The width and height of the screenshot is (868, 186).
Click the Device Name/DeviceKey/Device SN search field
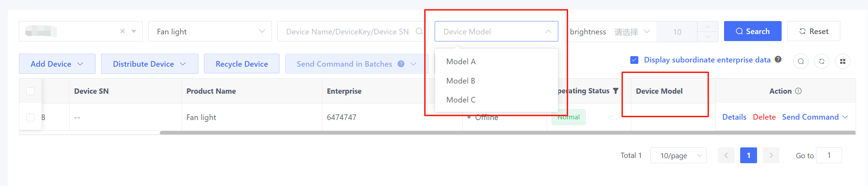click(347, 32)
